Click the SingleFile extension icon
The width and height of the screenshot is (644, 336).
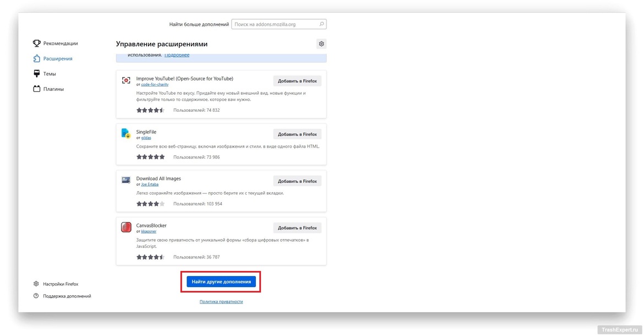(126, 133)
